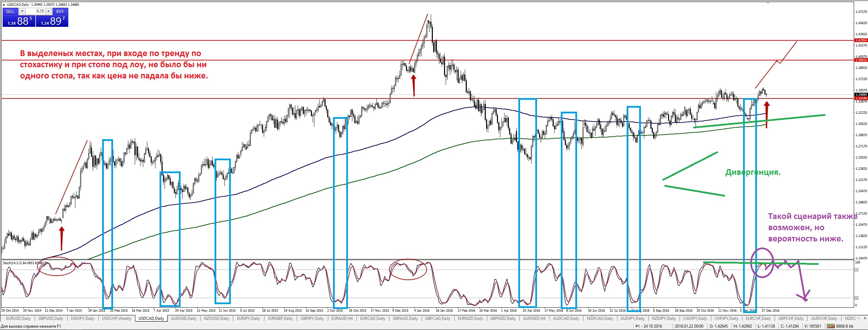Switch to the CHFJPY,Daily chart tab
The image size is (868, 330).
click(726, 318)
